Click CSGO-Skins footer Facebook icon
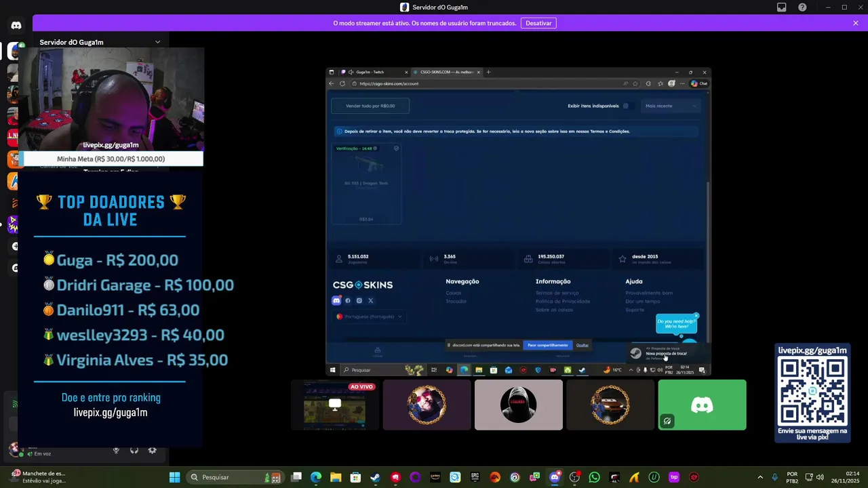Screen dimensions: 868x488 pos(348,300)
